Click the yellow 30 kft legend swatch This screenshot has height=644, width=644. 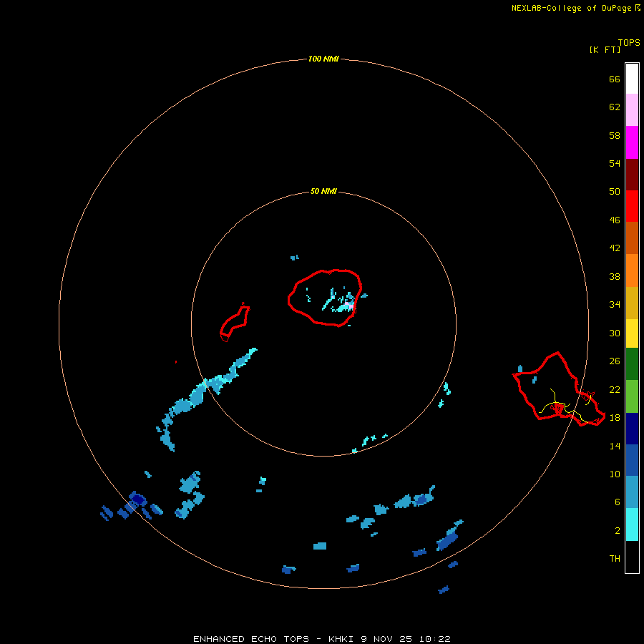point(632,333)
